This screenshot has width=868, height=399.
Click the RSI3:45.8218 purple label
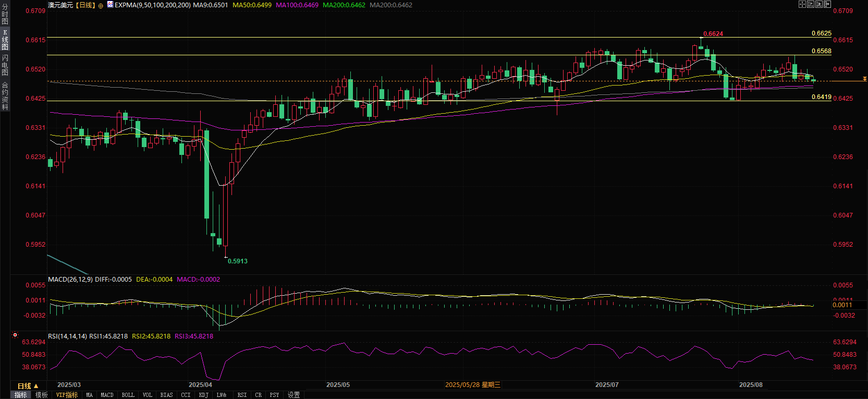[x=194, y=336]
